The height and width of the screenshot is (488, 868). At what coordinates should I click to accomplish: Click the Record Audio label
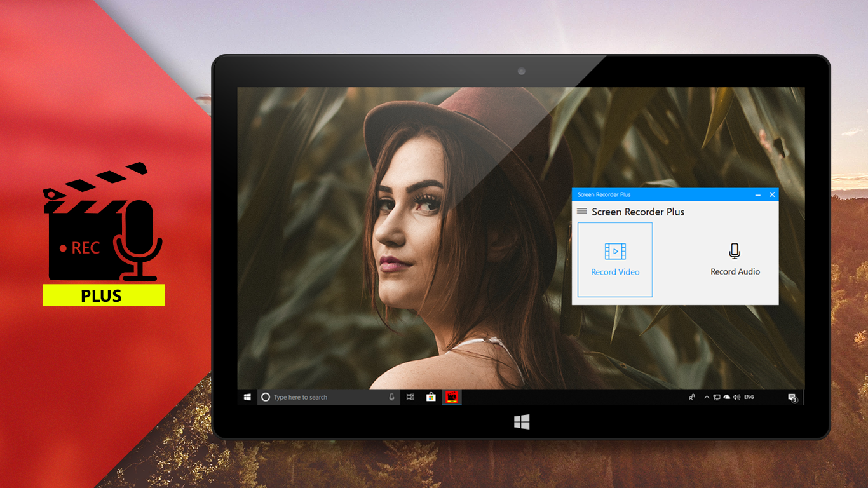(x=735, y=271)
